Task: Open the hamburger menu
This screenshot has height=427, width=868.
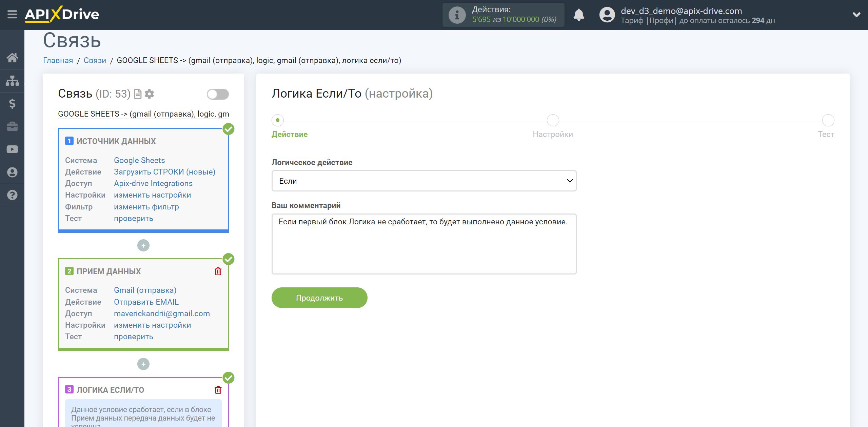Action: tap(12, 15)
